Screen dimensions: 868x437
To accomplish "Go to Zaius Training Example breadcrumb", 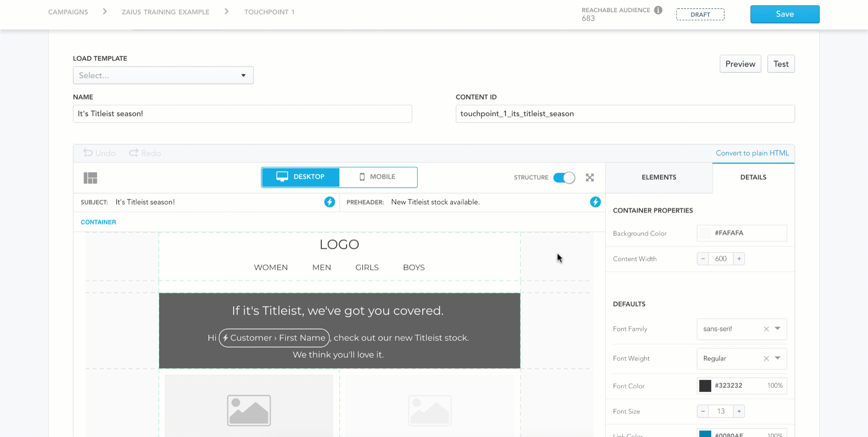I will coord(165,12).
